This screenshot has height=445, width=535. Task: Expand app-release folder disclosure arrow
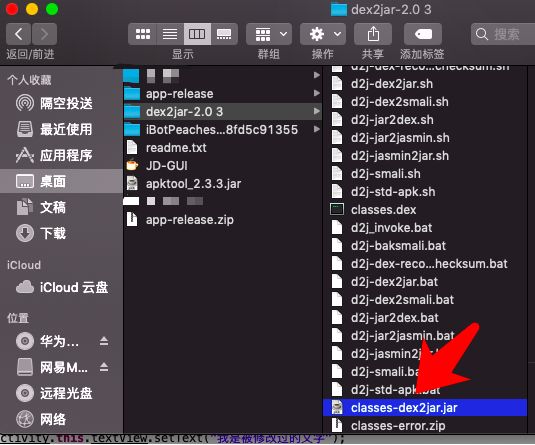coord(317,93)
